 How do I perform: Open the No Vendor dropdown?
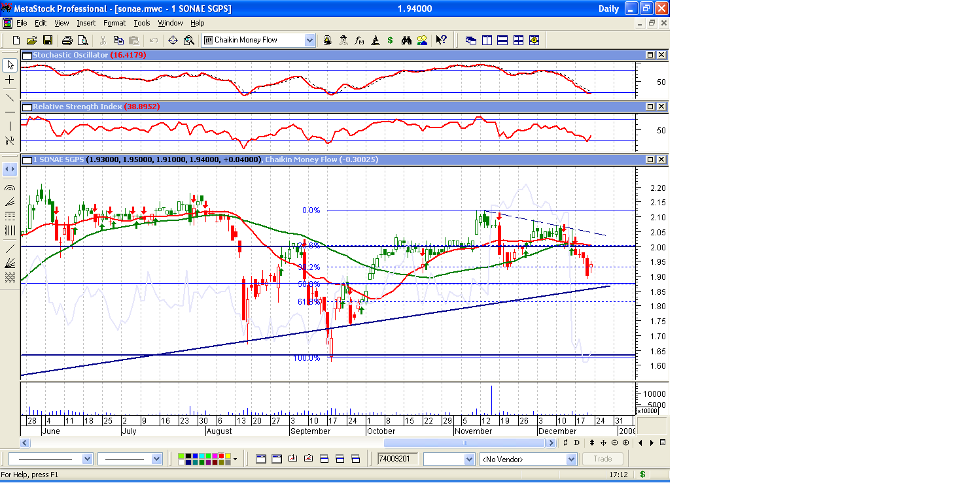pyautogui.click(x=571, y=459)
